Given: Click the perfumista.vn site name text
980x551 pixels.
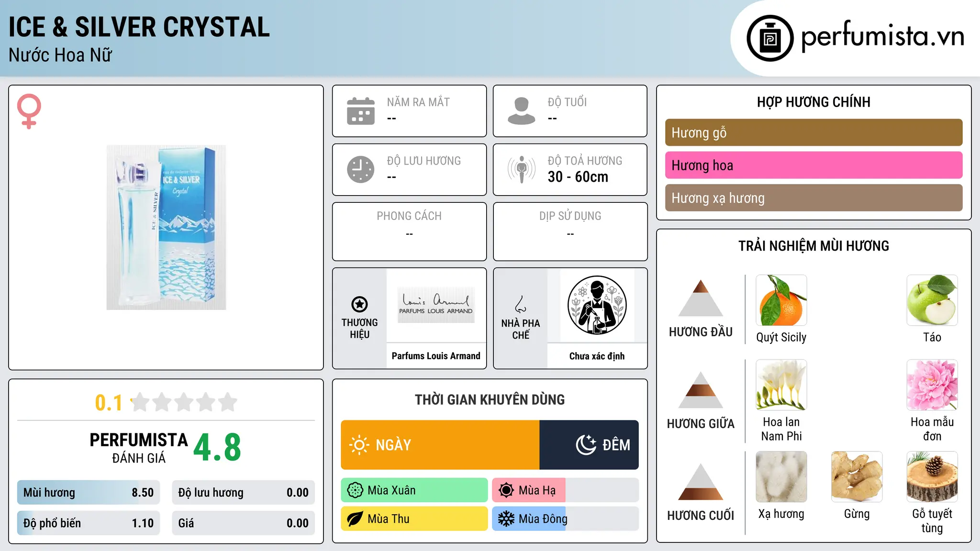Looking at the screenshot, I should (883, 37).
